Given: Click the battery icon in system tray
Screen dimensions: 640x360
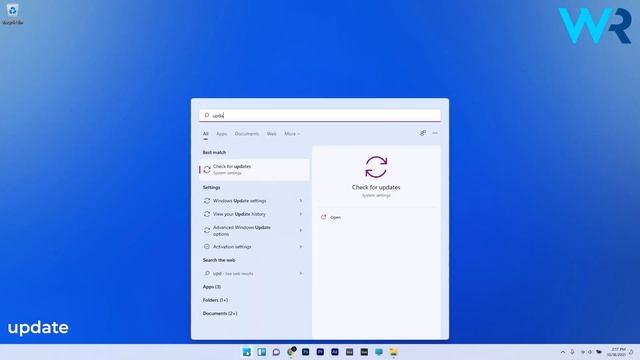Looking at the screenshot, I should pos(599,352).
